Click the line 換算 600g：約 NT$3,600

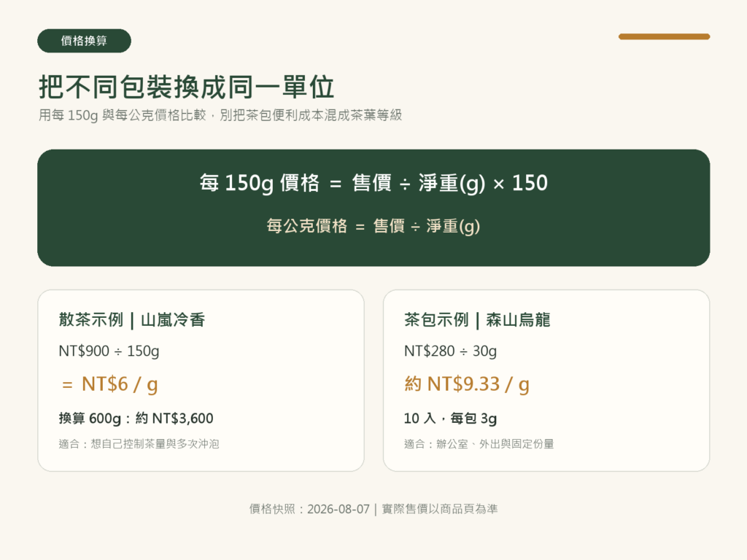(x=136, y=419)
